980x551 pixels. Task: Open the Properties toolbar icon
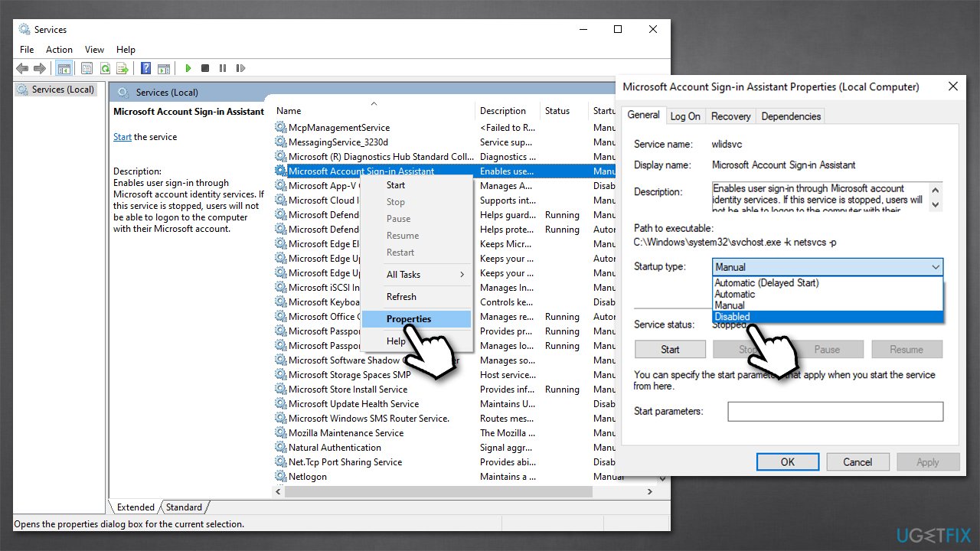[87, 68]
